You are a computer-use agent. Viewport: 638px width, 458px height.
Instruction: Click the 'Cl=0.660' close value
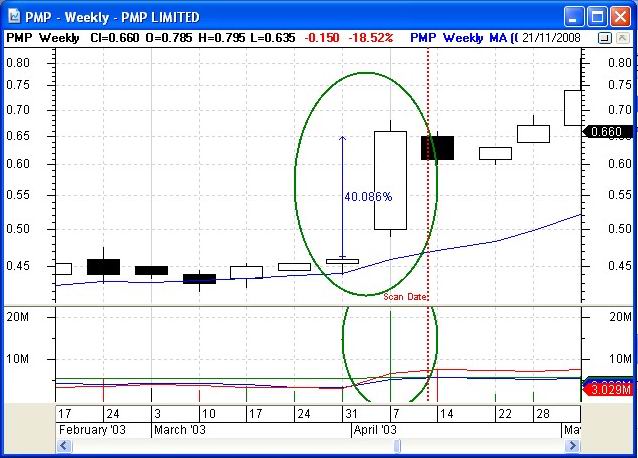(x=115, y=38)
